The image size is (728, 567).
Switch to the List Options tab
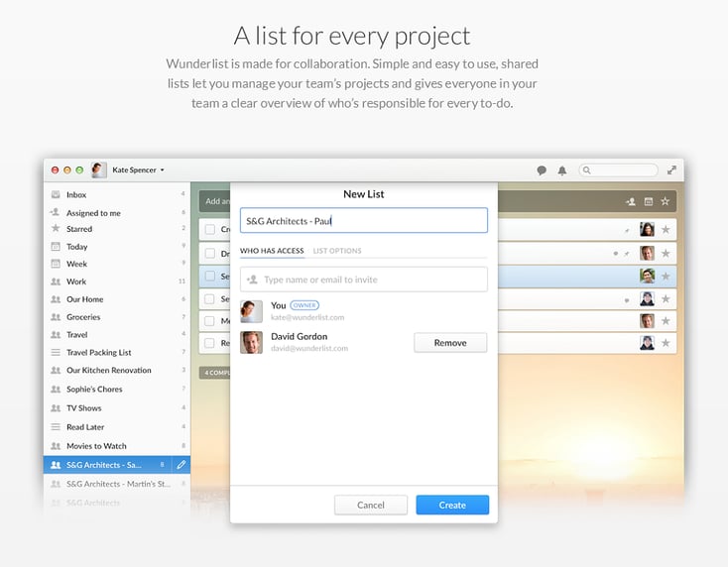(337, 251)
